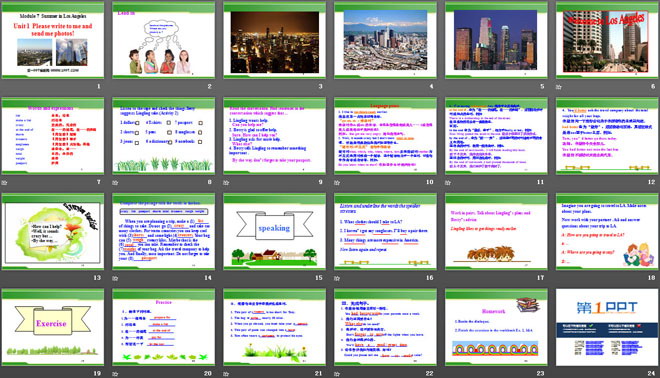The height and width of the screenshot is (378, 660).
Task: Click the animation star icon under slide 20
Action: [115, 374]
